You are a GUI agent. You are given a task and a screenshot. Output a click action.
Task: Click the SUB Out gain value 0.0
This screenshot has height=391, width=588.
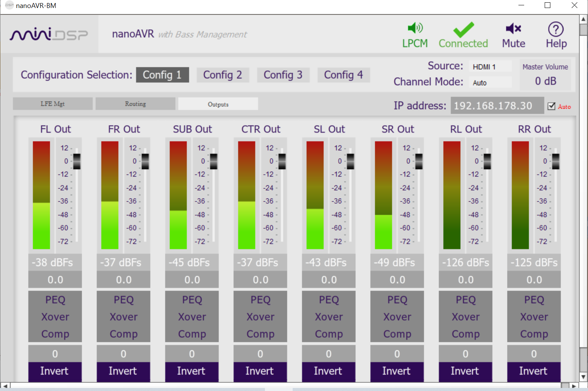point(192,280)
